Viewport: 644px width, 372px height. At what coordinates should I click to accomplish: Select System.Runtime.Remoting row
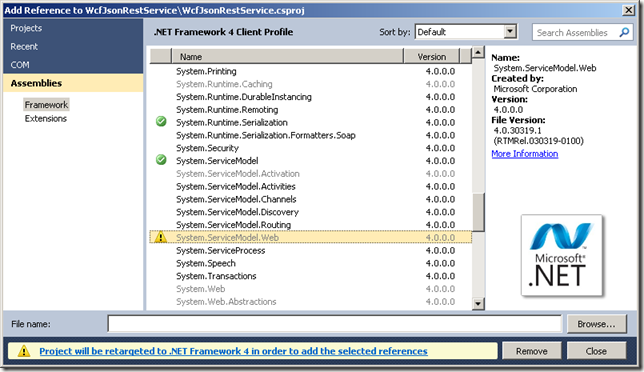click(310, 110)
